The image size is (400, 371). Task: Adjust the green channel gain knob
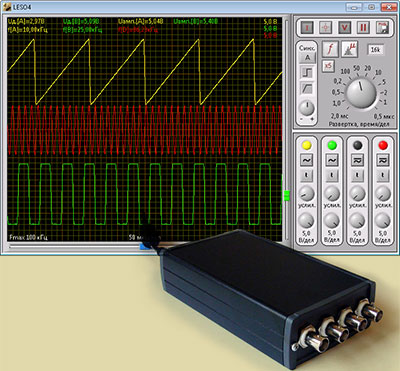pyautogui.click(x=332, y=194)
